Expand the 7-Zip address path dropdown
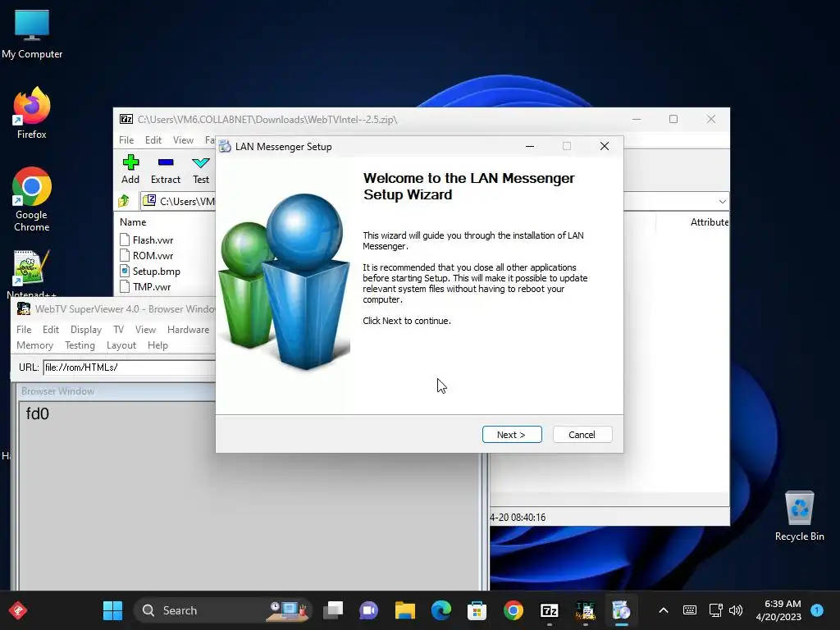The image size is (840, 630). click(722, 202)
